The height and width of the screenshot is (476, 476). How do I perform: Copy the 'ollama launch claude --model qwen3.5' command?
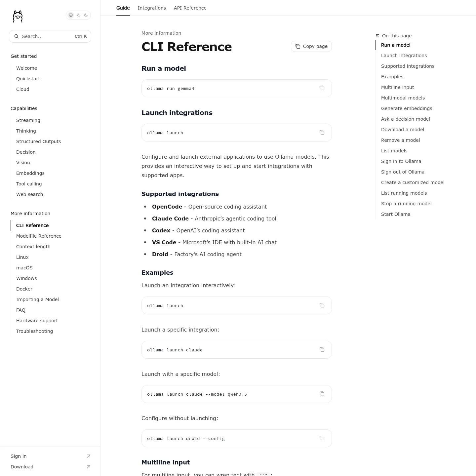click(x=322, y=394)
